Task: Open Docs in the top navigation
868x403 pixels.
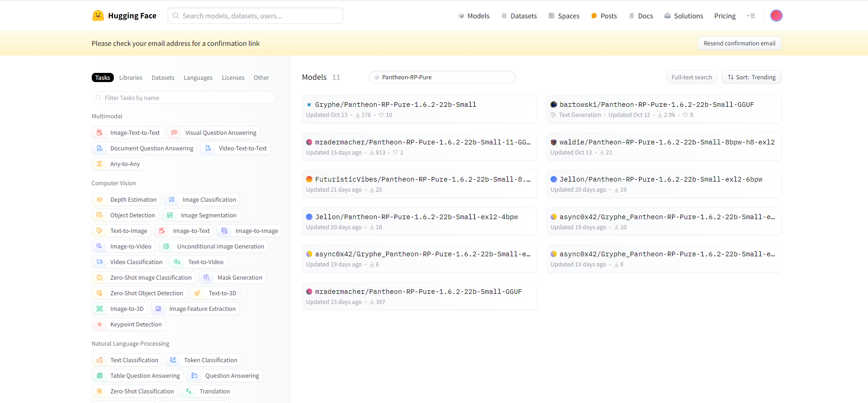Action: point(640,16)
